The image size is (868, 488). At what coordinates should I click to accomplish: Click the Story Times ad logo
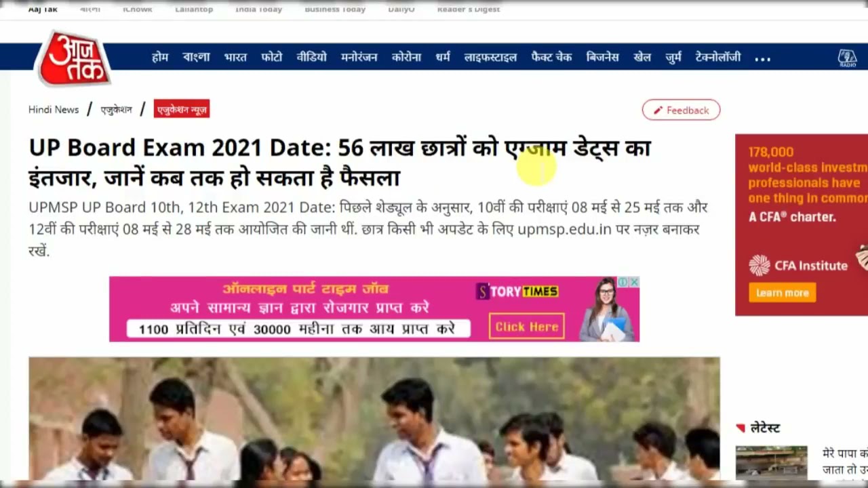517,291
